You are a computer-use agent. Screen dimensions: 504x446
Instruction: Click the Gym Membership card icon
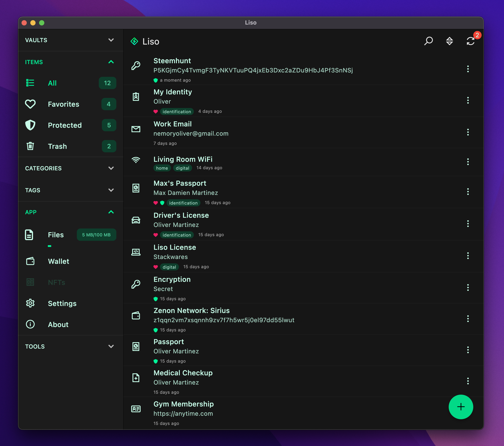point(136,409)
